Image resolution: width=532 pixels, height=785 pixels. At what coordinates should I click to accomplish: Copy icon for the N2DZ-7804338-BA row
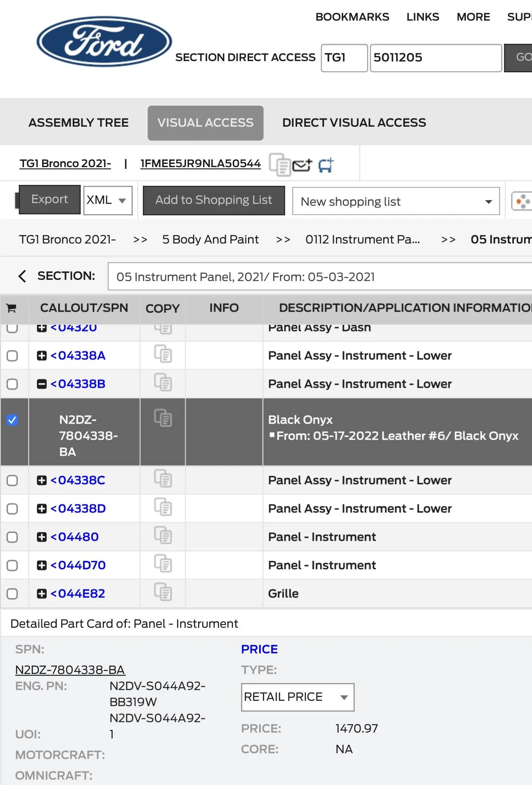tap(163, 418)
